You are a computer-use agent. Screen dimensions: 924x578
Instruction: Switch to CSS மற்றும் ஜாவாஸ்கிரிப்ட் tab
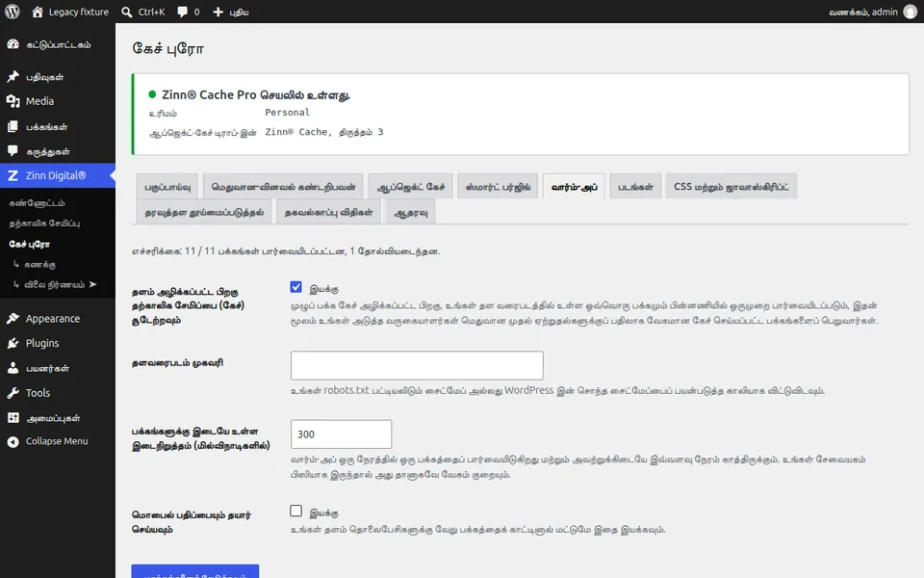731,187
